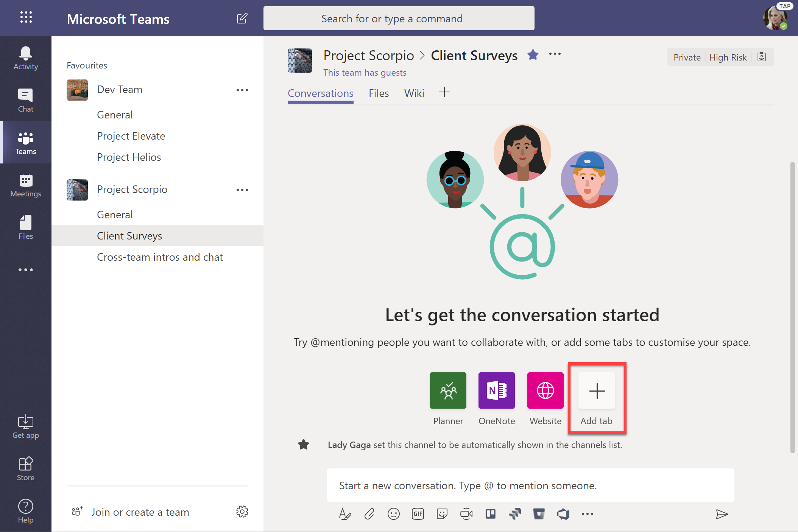Switch to Wiki tab
Viewport: 798px width, 532px height.
coord(414,93)
